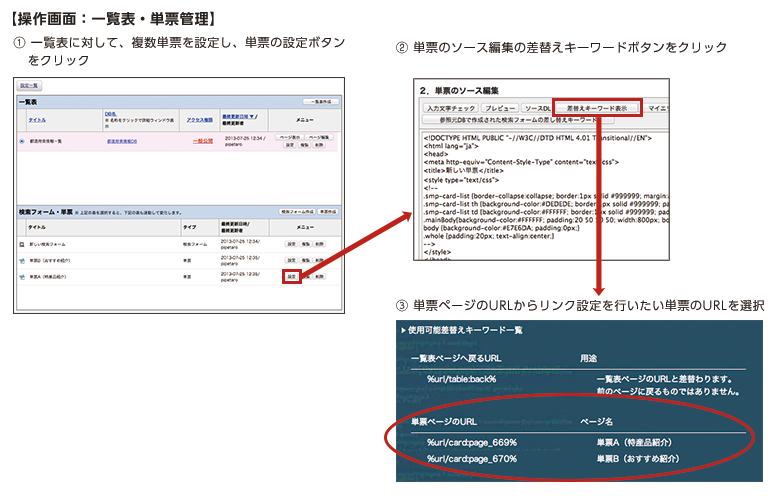Open the DB link in 一覧表 row
This screenshot has width=780, height=500.
pos(122,141)
